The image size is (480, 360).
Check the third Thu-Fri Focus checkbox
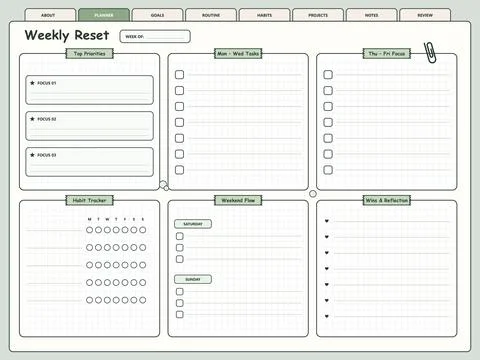click(x=328, y=106)
